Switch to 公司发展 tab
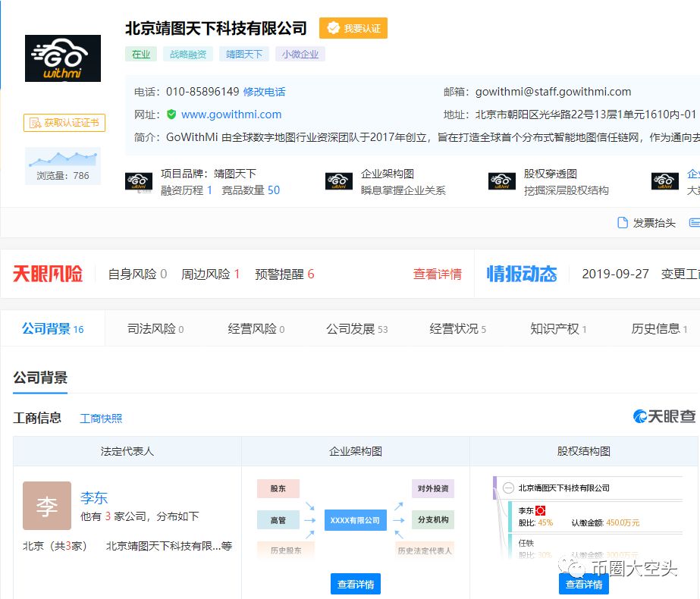This screenshot has width=700, height=599. point(356,329)
